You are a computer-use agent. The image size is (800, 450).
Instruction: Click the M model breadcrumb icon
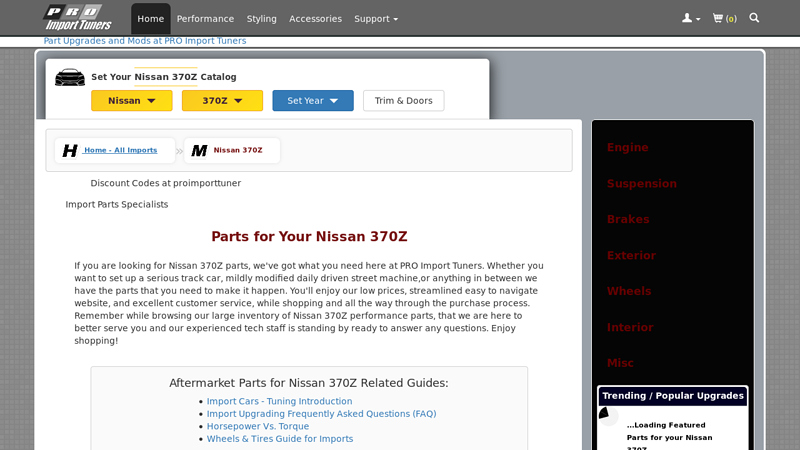199,151
